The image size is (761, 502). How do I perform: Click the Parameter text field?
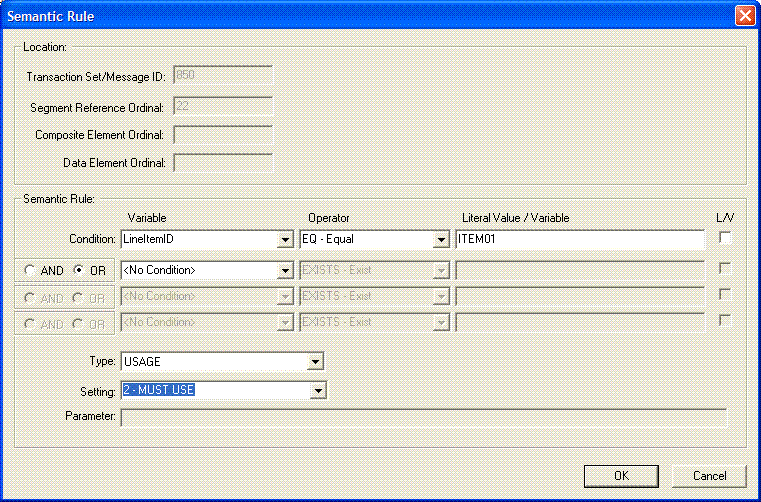(423, 417)
